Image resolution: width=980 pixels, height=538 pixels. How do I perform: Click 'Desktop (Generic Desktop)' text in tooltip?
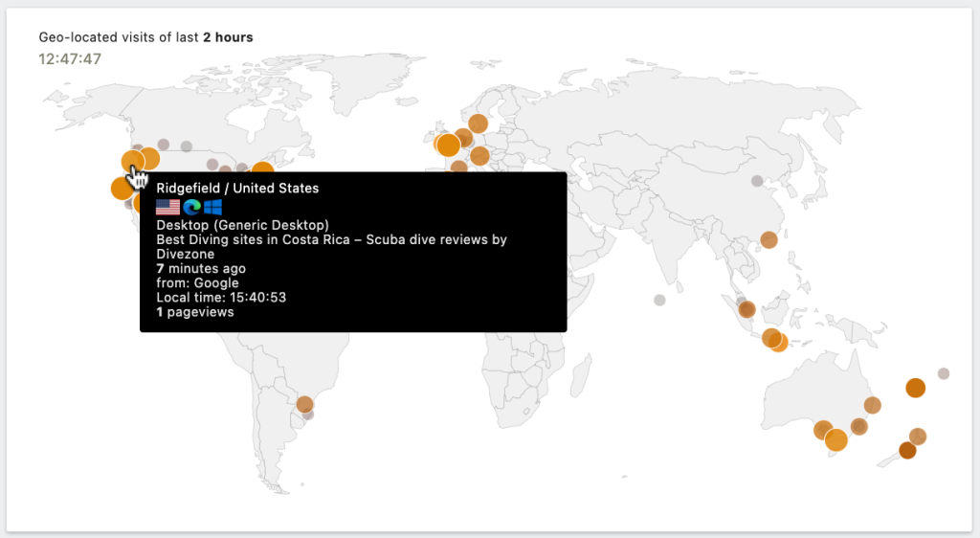pos(242,225)
